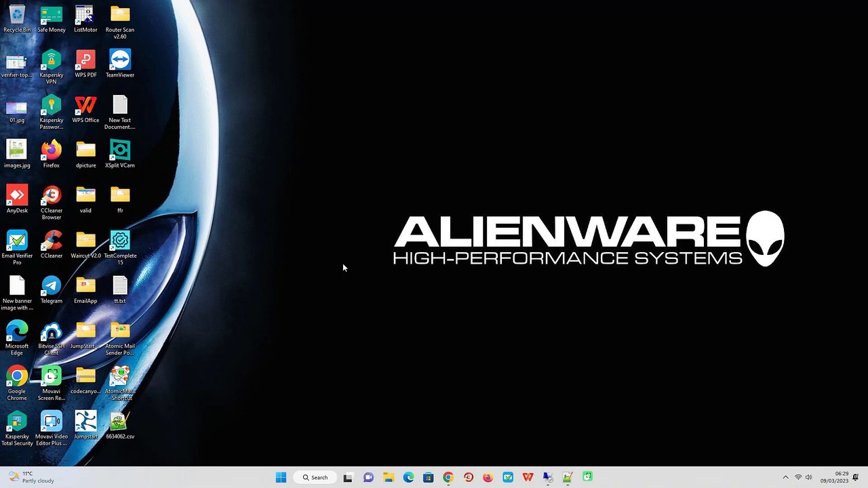Click the CCleaner desktop shortcut
The width and height of the screenshot is (868, 488).
[52, 245]
